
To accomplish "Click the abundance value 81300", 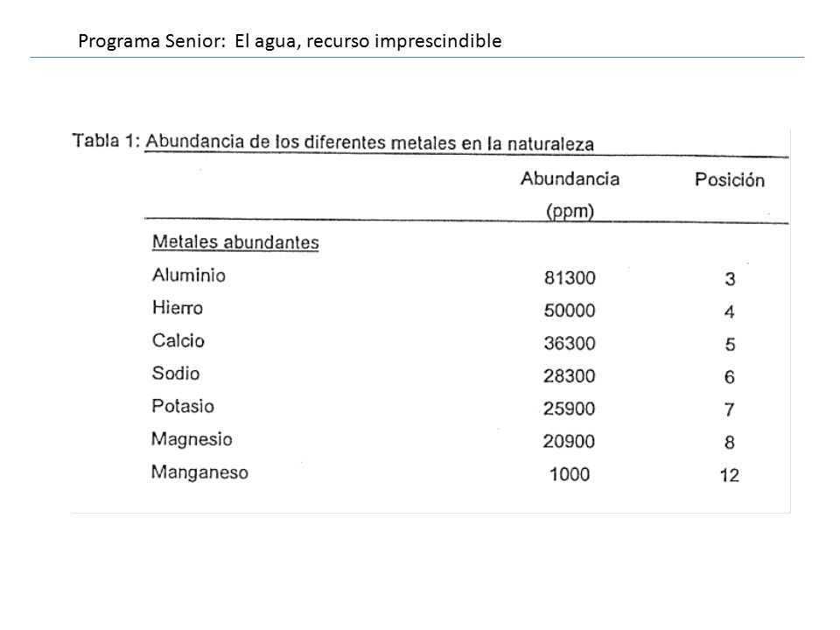I will click(570, 277).
